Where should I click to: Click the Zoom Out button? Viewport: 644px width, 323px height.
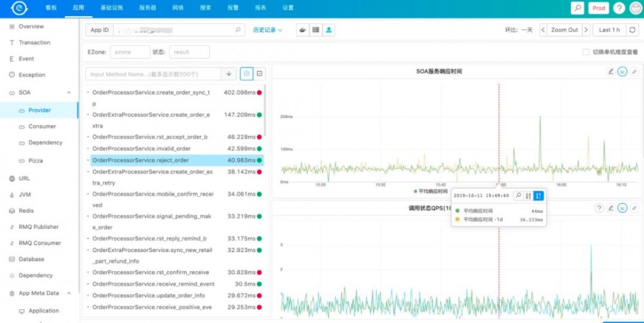(x=564, y=30)
